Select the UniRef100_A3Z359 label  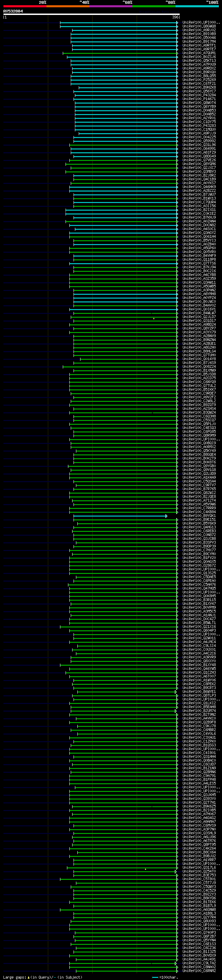(199, 279)
